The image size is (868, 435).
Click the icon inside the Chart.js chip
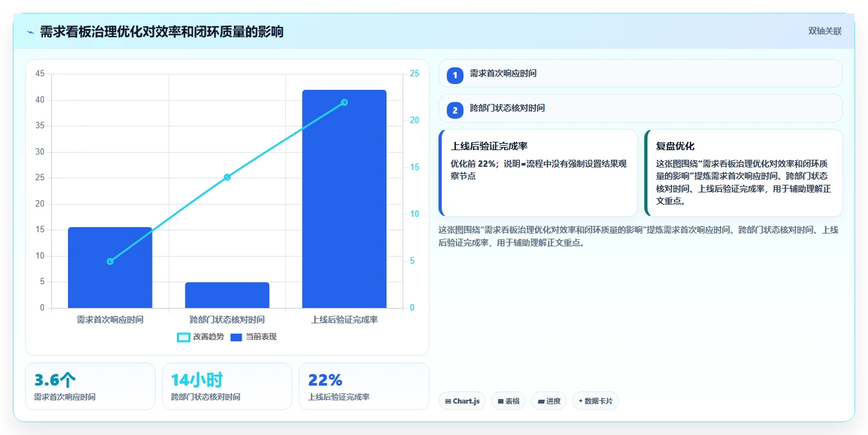pyautogui.click(x=448, y=401)
